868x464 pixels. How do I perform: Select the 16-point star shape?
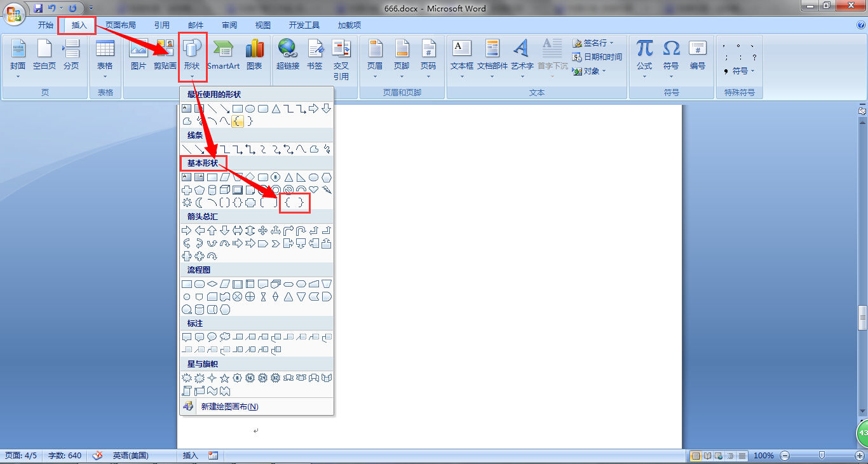coord(250,378)
